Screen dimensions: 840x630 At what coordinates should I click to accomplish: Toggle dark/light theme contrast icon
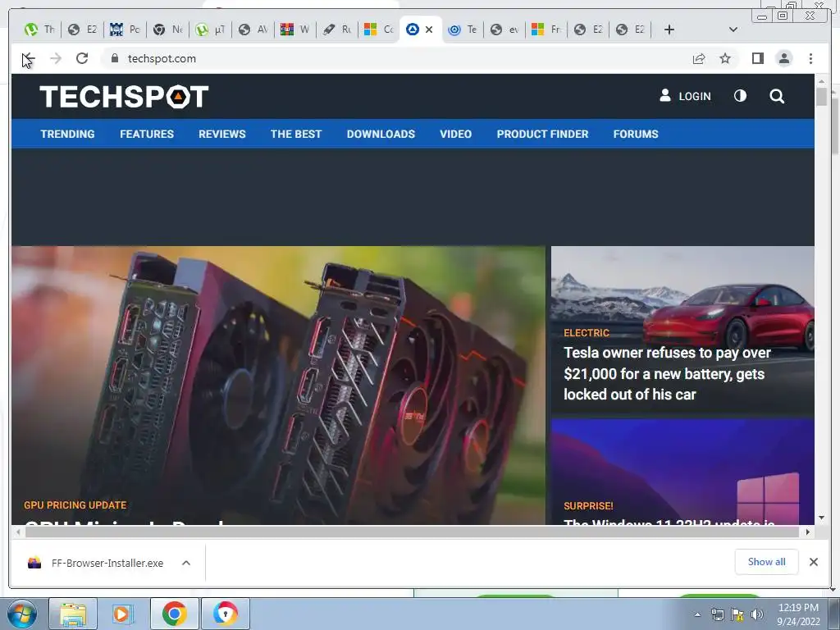point(740,96)
